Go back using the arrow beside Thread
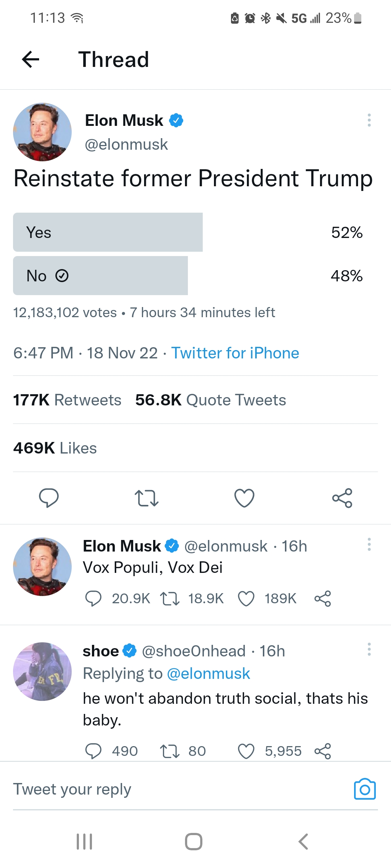 click(x=30, y=59)
